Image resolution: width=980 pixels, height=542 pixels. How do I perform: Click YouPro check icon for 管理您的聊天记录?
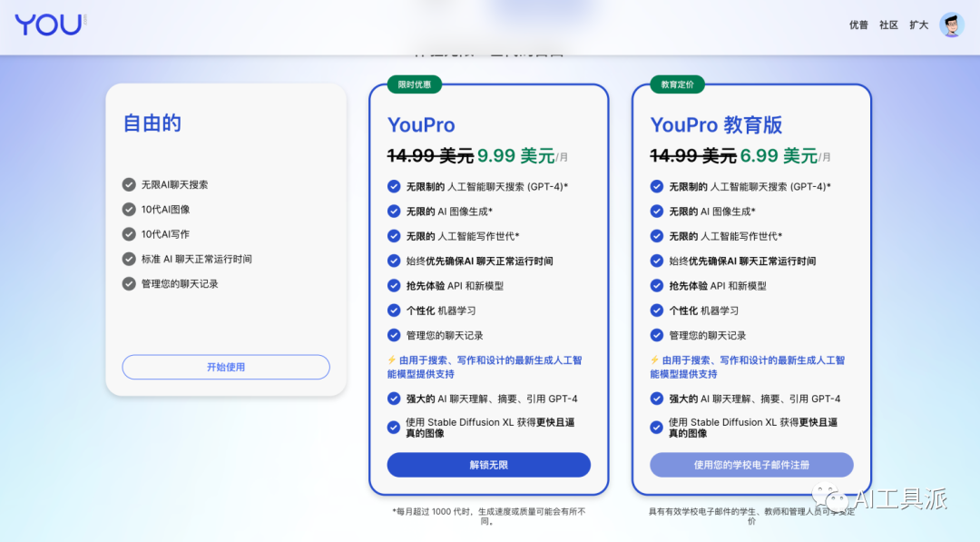tap(394, 335)
